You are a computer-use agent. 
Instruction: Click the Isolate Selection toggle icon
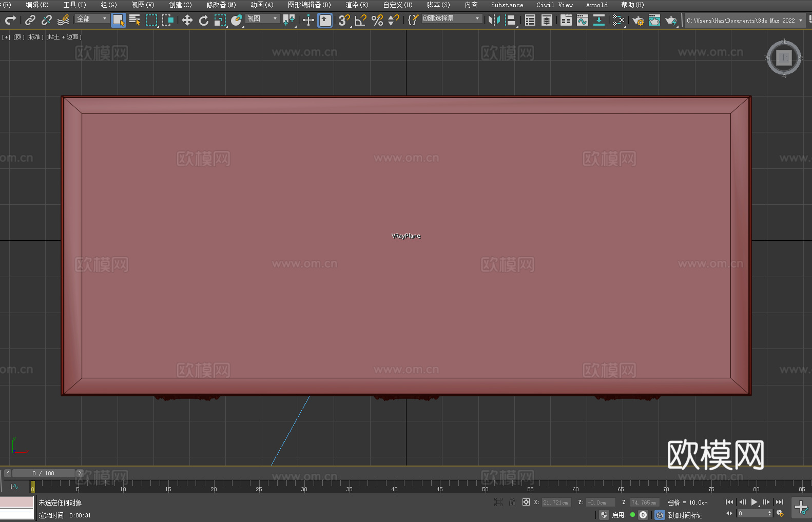point(498,502)
